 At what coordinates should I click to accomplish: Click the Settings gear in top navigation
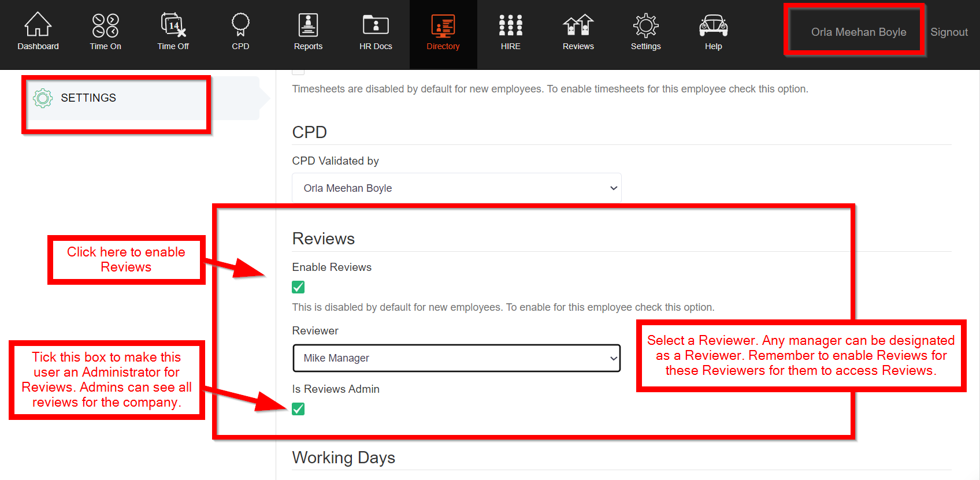[x=645, y=25]
